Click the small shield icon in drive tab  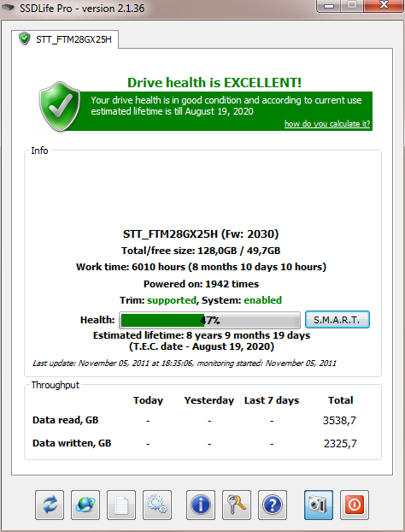25,38
